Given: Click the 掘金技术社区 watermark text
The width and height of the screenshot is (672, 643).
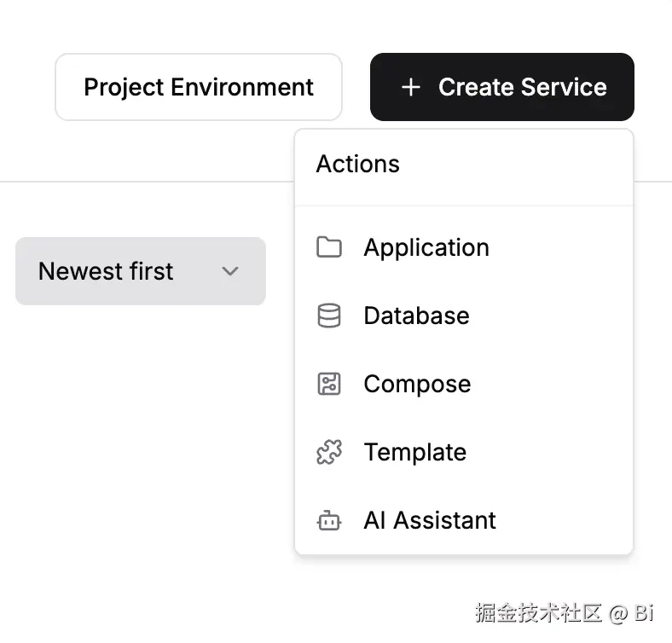Looking at the screenshot, I should pyautogui.click(x=539, y=612).
